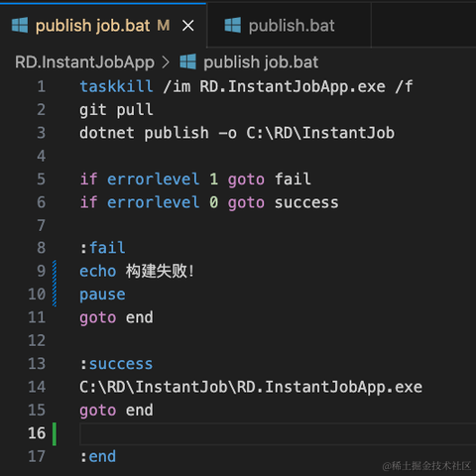Click Windows file icon in breadcrumb

[187, 61]
